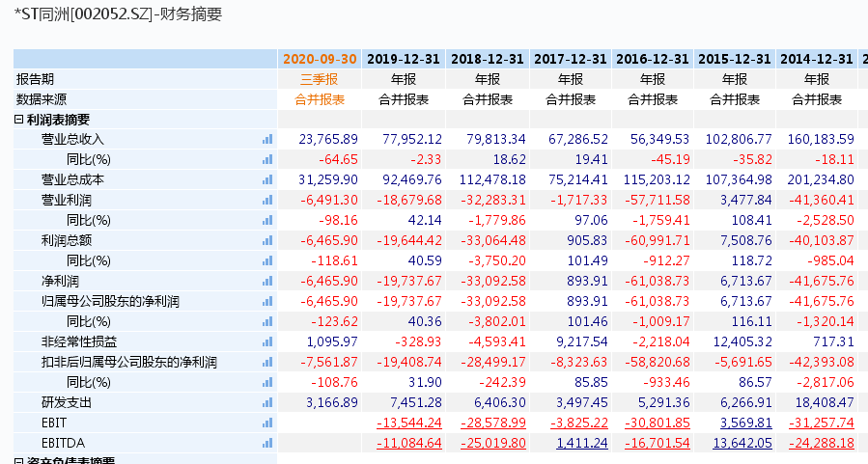Open EBIT 2017 link -3,825.22
The width and height of the screenshot is (868, 464).
[x=579, y=423]
